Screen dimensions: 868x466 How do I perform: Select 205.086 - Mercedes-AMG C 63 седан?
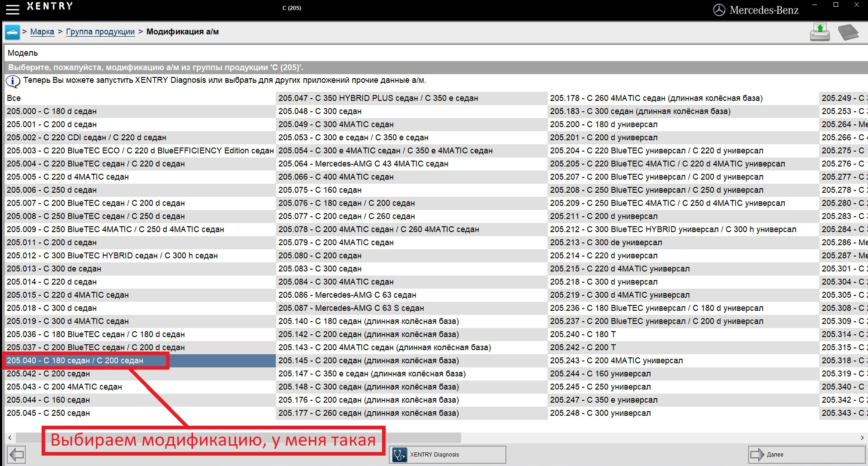(412, 295)
